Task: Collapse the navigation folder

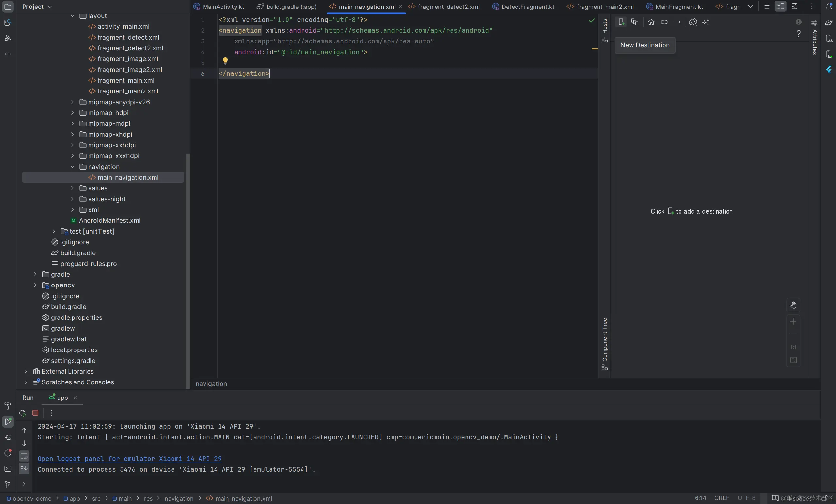Action: [72, 167]
